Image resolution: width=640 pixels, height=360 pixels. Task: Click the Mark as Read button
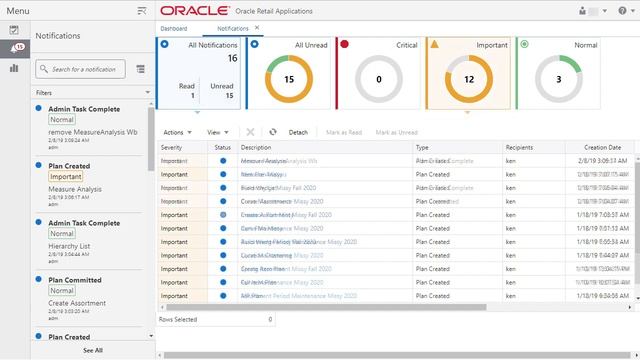click(x=344, y=132)
